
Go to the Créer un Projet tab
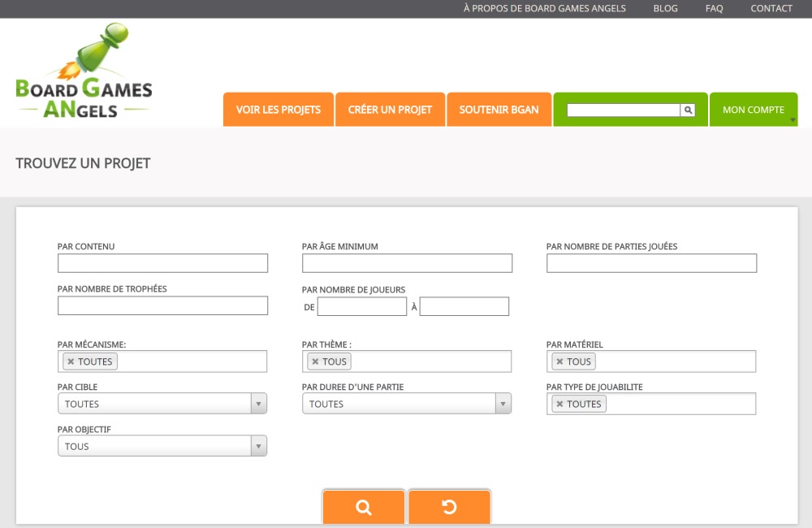(390, 110)
